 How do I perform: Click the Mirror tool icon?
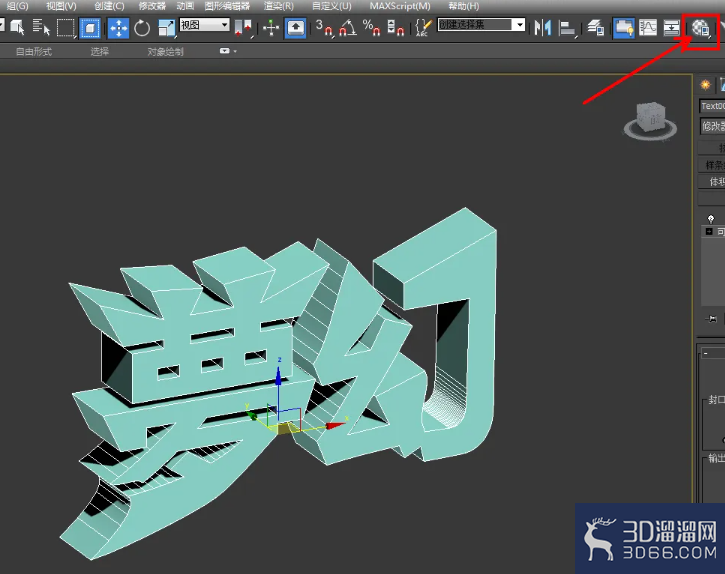coord(543,28)
